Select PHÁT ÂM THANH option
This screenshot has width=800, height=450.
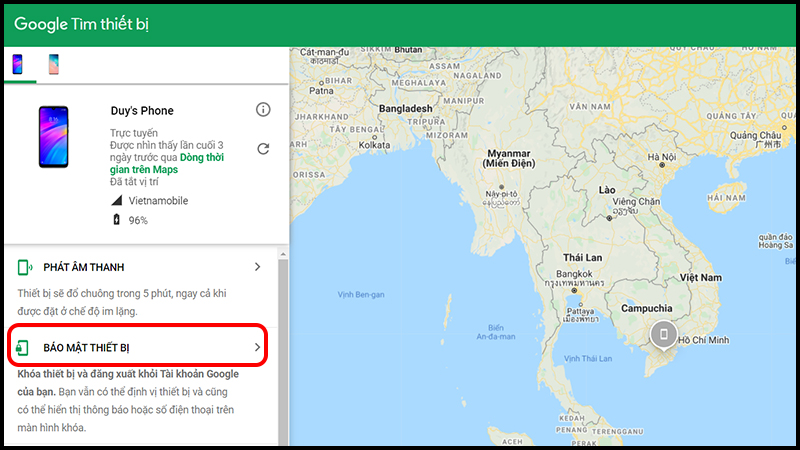pos(84,267)
